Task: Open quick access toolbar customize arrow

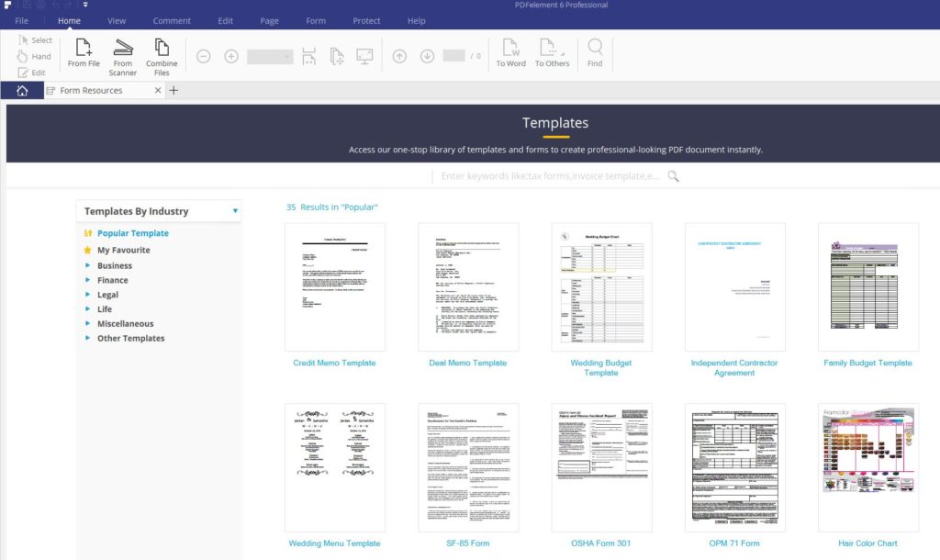Action: point(85,5)
